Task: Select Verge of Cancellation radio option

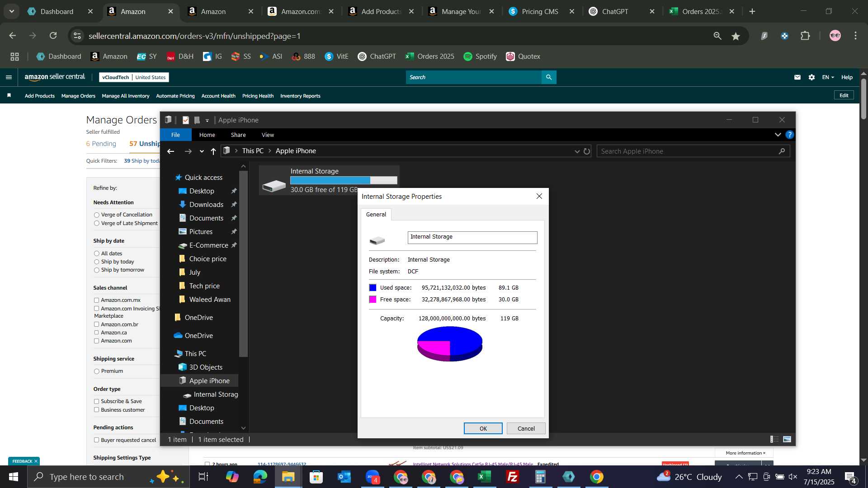Action: coord(96,215)
